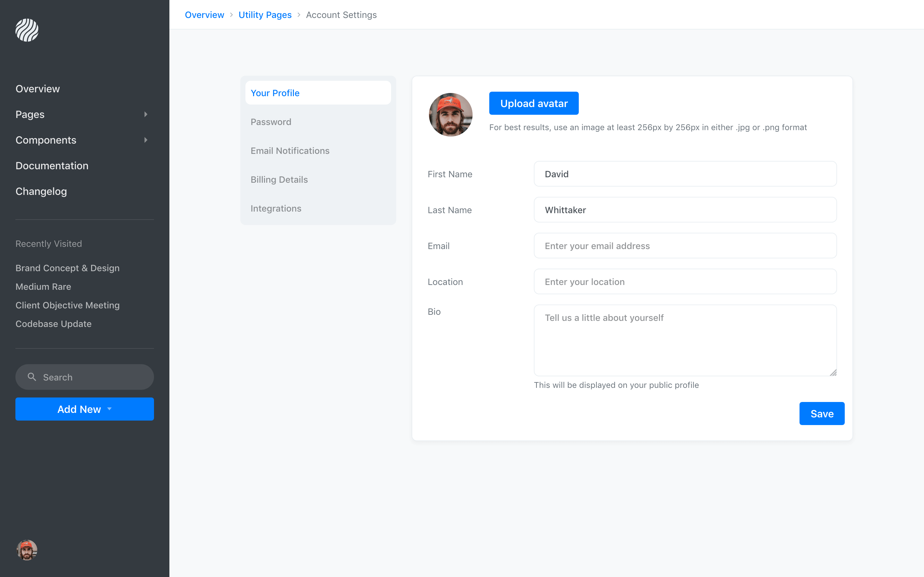Viewport: 924px width, 577px height.
Task: Expand the Components section
Action: point(146,140)
